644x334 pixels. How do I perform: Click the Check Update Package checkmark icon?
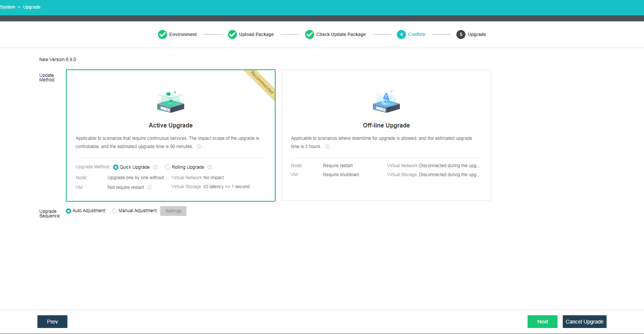310,34
